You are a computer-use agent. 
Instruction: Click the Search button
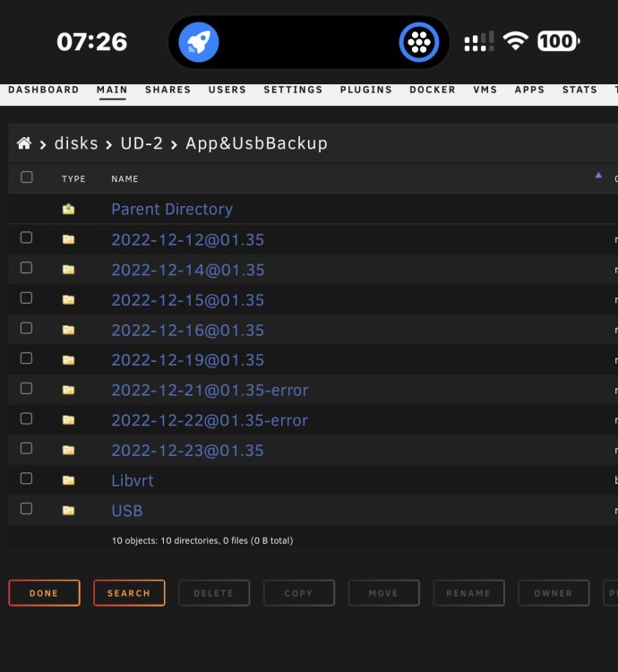[129, 593]
